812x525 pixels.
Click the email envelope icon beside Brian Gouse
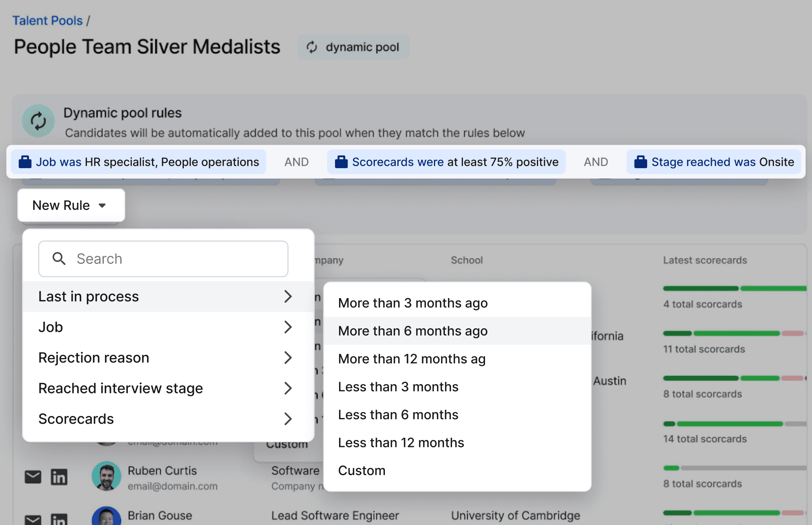(33, 521)
